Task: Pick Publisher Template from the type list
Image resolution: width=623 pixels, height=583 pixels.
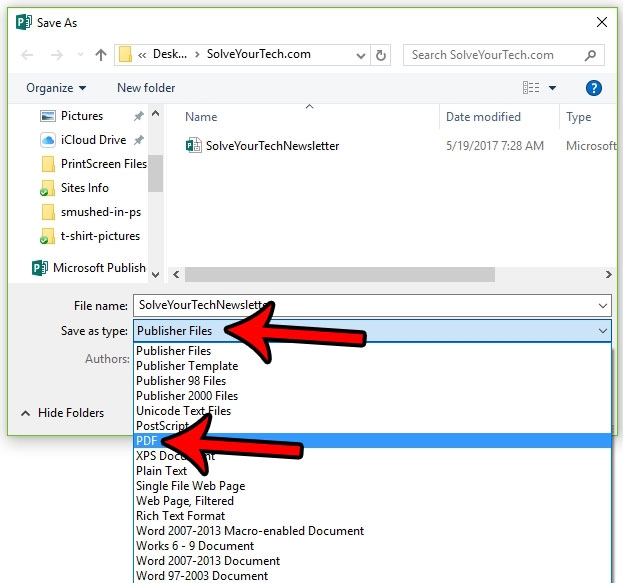Action: [180, 366]
